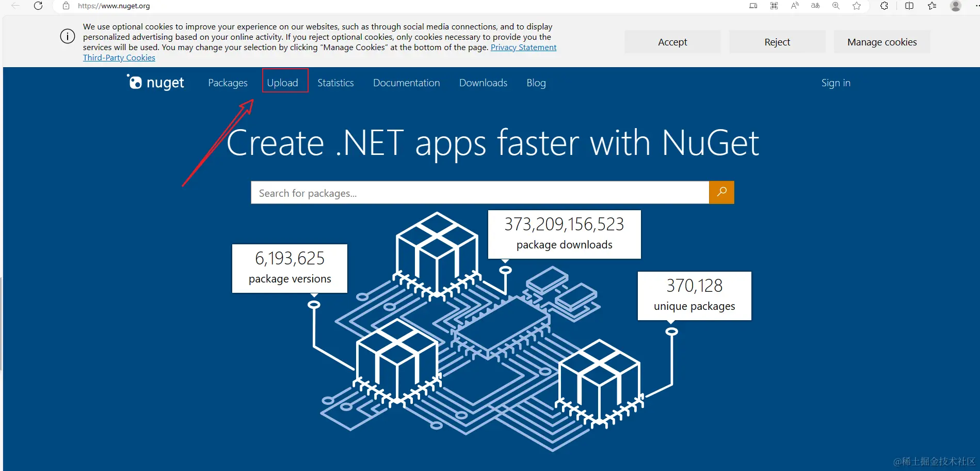The width and height of the screenshot is (980, 471).
Task: Click the 'unique packages' label
Action: click(694, 306)
